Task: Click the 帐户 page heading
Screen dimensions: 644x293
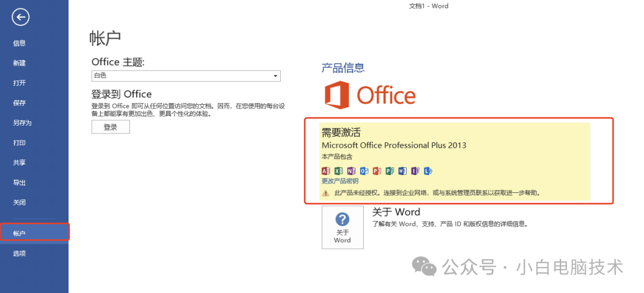Action: (105, 38)
